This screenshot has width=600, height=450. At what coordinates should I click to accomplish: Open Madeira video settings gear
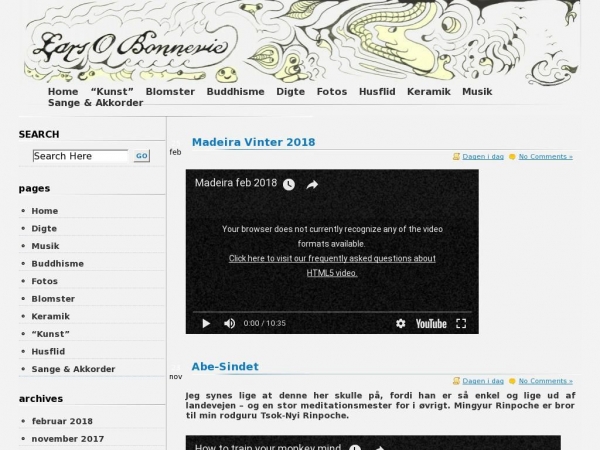tap(401, 324)
